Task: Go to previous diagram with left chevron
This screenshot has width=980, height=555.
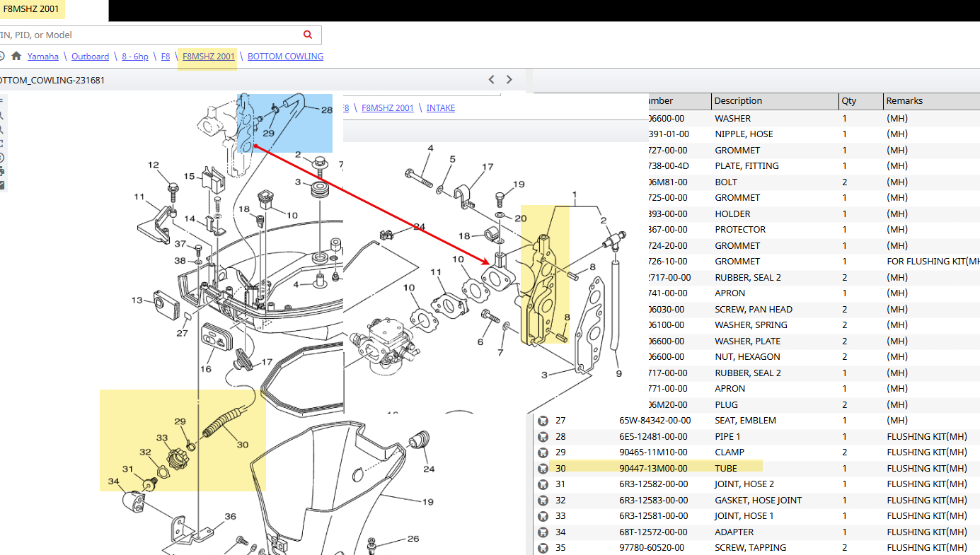Action: [492, 79]
